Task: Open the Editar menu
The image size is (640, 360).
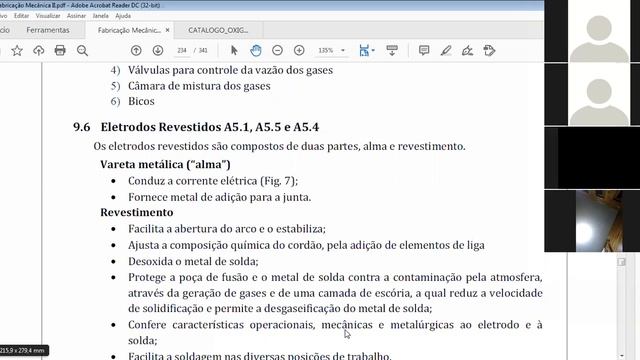Action: pyautogui.click(x=21, y=16)
